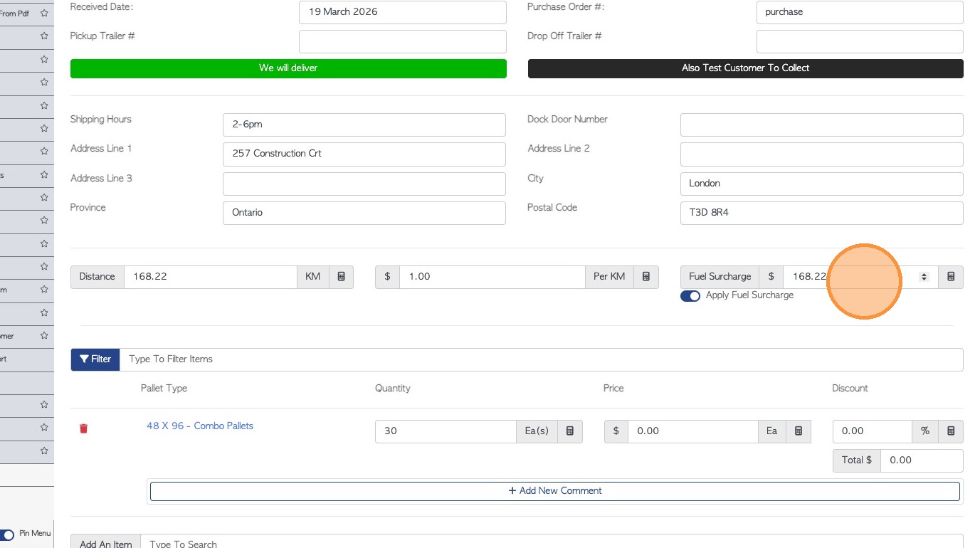Screen dimensions: 980x548
Task: Click the Received Date field
Action: pyautogui.click(x=402, y=12)
